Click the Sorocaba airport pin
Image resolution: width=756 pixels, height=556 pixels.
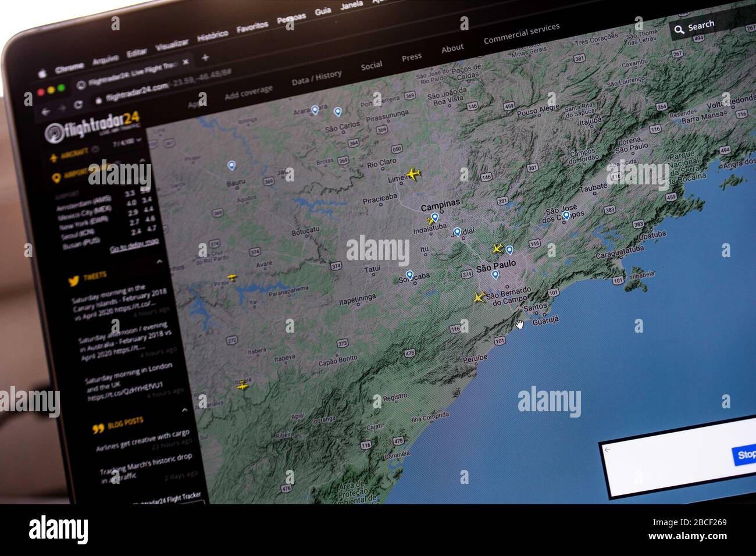[409, 275]
